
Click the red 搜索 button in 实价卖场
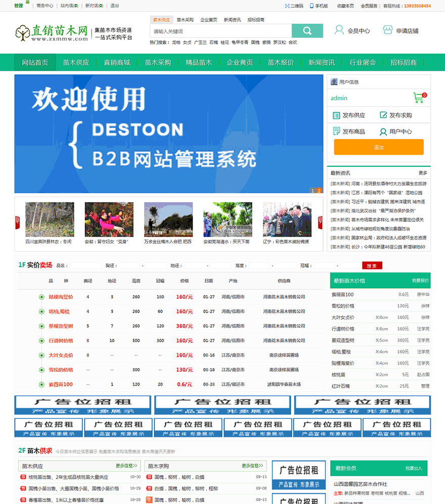coord(372,265)
